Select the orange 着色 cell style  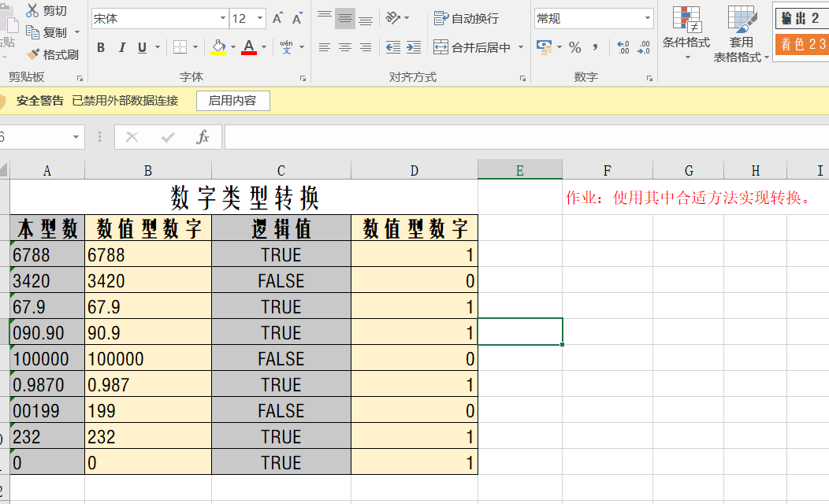(x=802, y=44)
